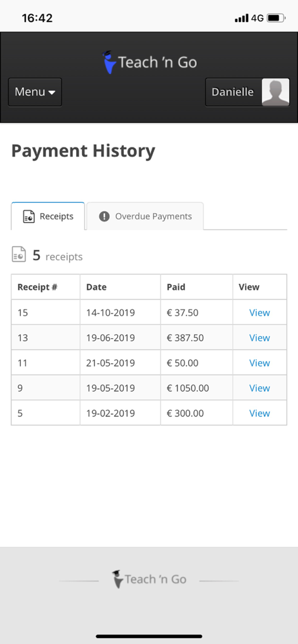Click the exclamation icon in Overdue Payments

pyautogui.click(x=104, y=216)
